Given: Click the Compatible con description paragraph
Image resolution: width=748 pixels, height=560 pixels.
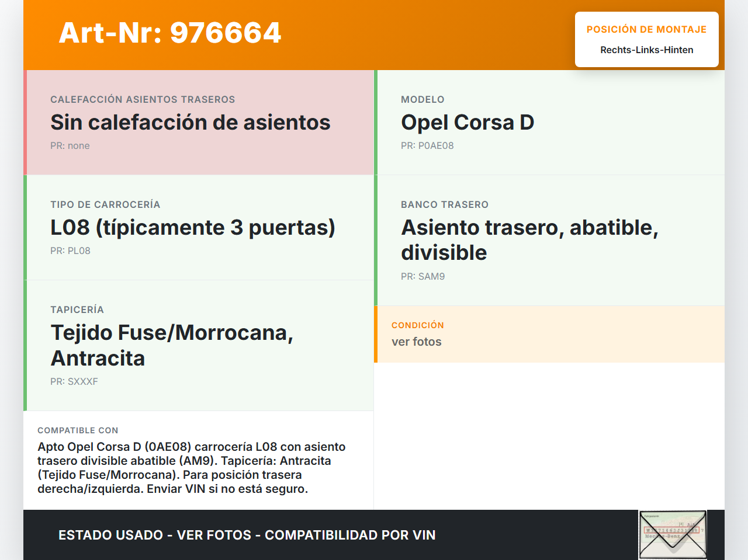Looking at the screenshot, I should coord(192,468).
